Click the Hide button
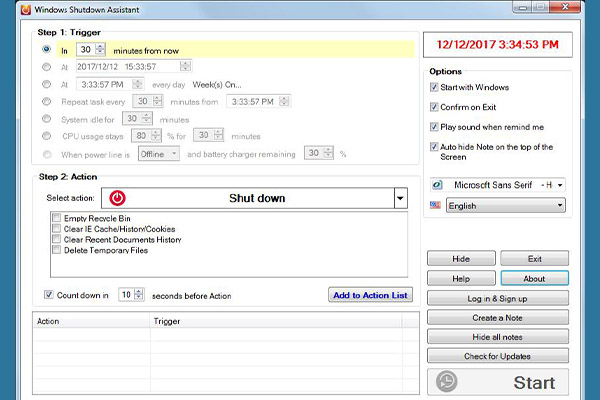The image size is (600, 400). (461, 258)
